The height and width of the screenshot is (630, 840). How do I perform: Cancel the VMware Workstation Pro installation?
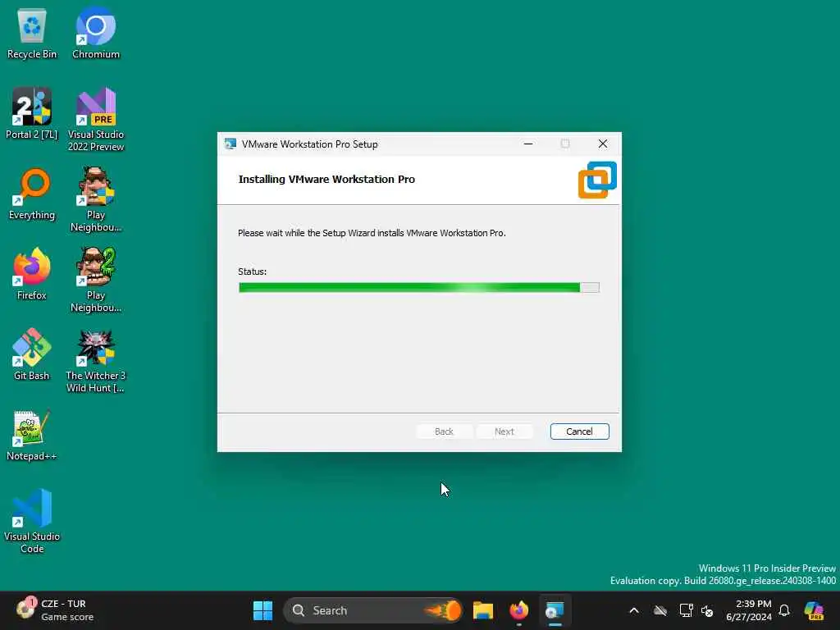tap(580, 431)
